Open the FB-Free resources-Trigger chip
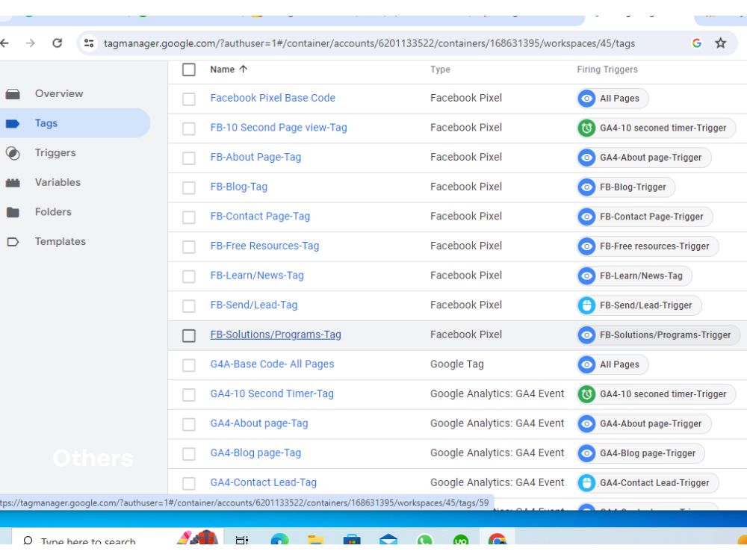 pos(648,246)
